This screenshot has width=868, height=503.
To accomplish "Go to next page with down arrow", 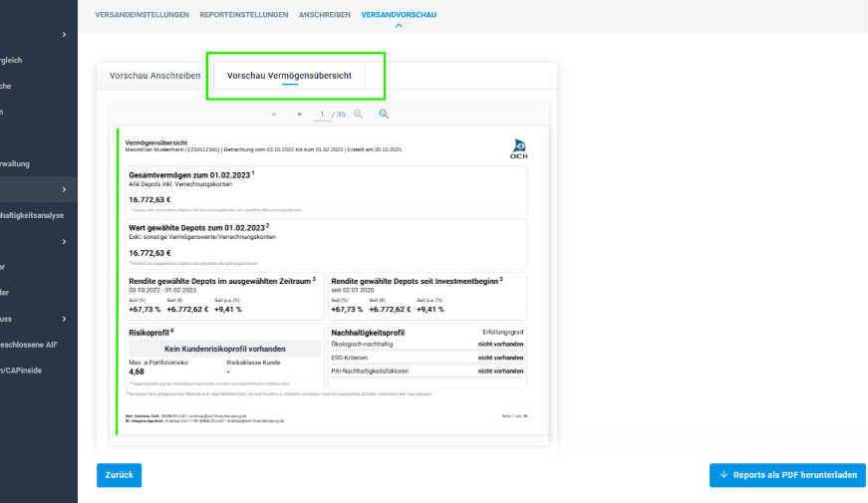I will [x=299, y=115].
